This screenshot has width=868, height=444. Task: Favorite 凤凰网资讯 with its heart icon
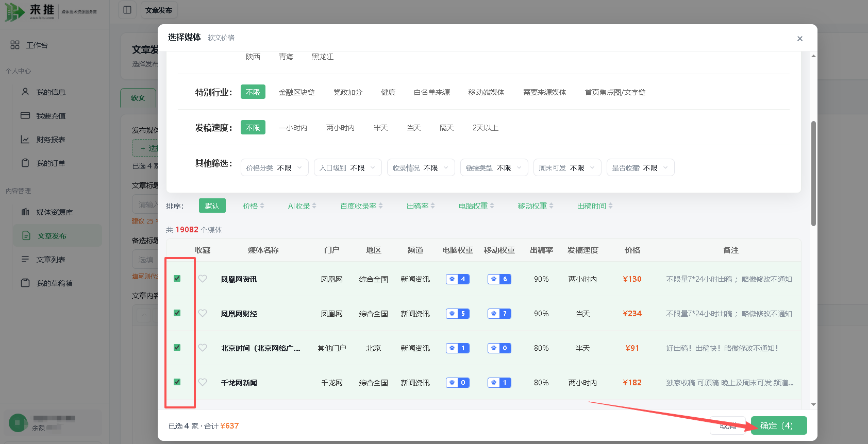(x=203, y=279)
